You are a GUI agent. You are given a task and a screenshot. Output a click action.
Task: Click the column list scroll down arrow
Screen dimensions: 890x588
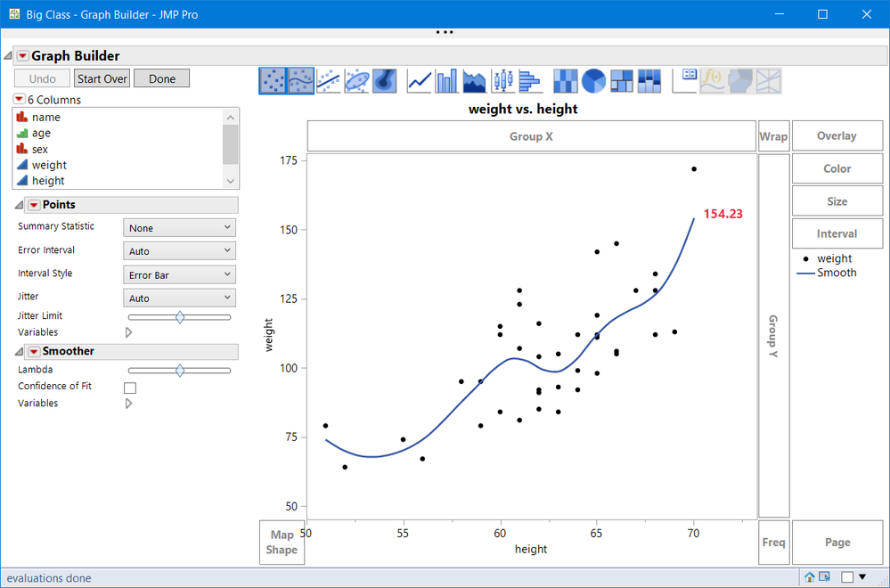[231, 181]
